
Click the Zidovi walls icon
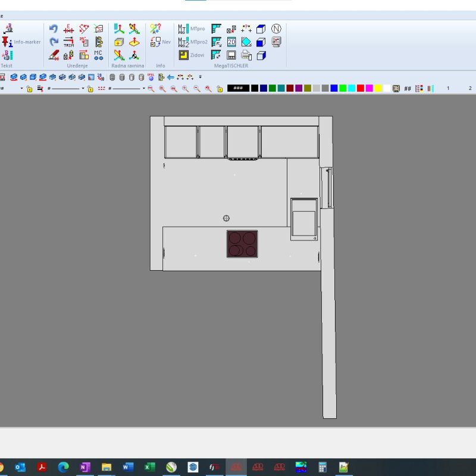[192, 55]
